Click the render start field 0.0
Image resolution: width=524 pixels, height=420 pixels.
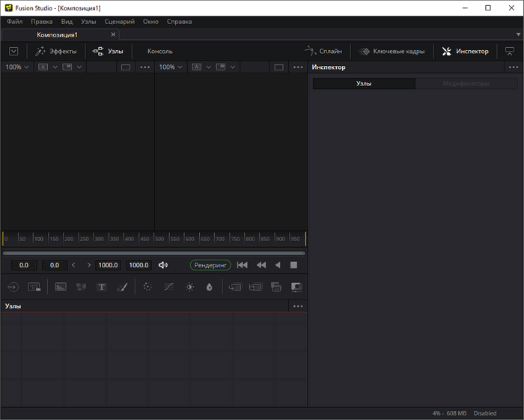[x=24, y=265]
